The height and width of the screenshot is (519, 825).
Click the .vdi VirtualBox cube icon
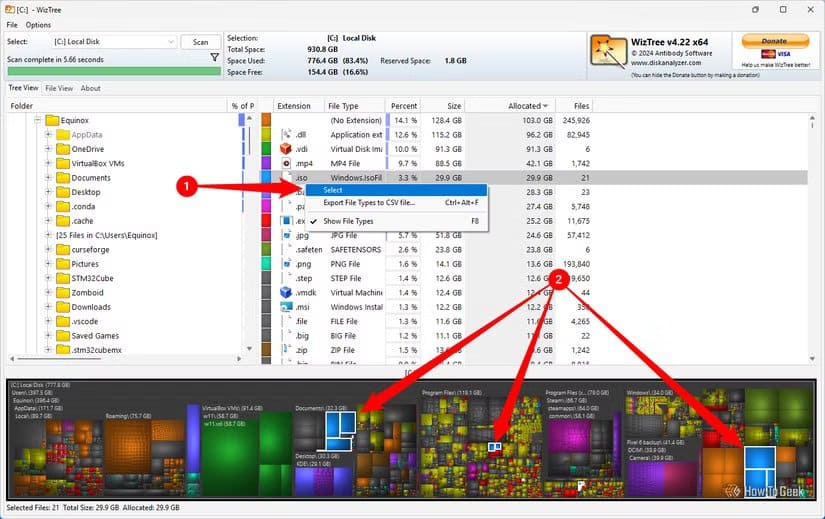pos(286,149)
